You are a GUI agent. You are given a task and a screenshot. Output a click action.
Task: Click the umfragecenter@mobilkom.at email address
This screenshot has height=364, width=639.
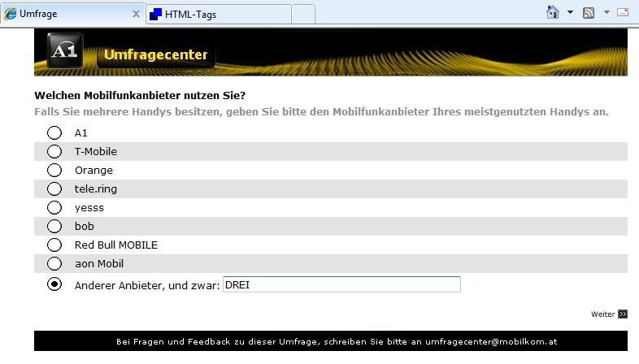pos(491,341)
